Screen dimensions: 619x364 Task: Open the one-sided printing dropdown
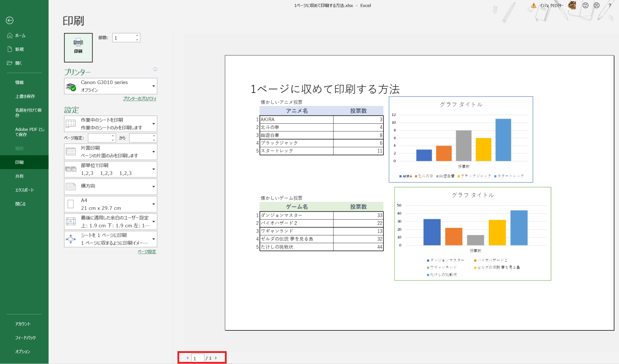(x=111, y=152)
